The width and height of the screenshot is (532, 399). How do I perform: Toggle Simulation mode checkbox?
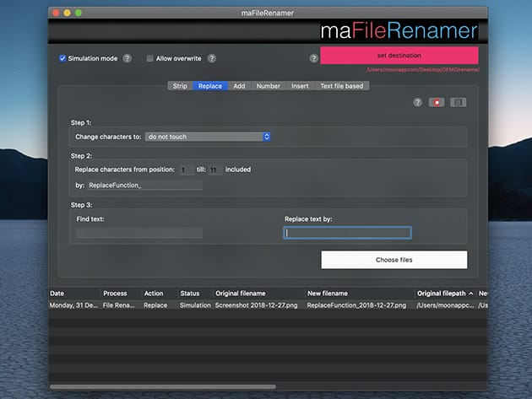click(62, 59)
